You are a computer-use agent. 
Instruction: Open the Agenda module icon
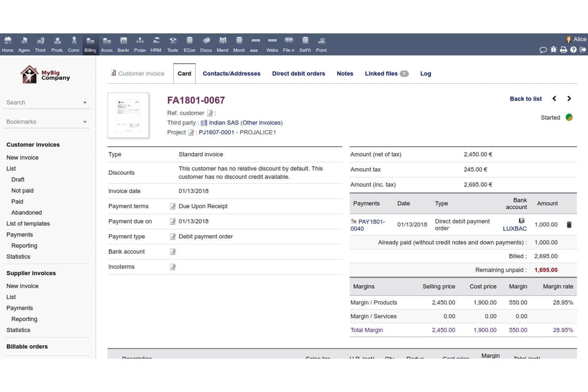(x=24, y=44)
